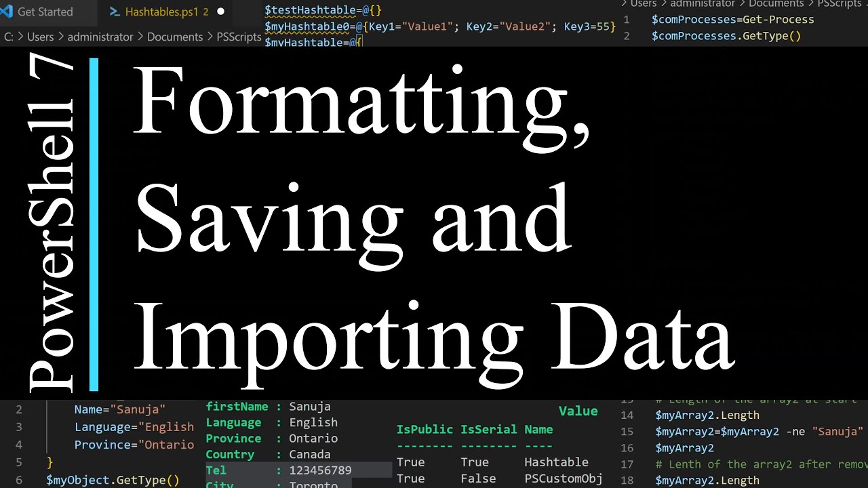Click the Province : Ontario output row
This screenshot has height=488, width=868.
click(x=272, y=439)
